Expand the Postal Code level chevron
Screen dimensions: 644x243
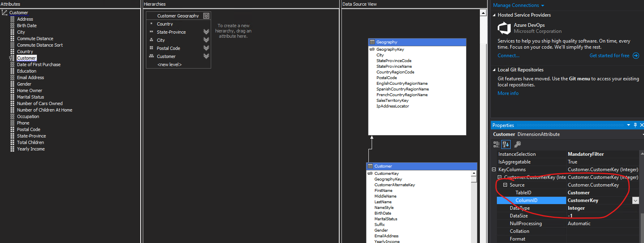pyautogui.click(x=206, y=48)
